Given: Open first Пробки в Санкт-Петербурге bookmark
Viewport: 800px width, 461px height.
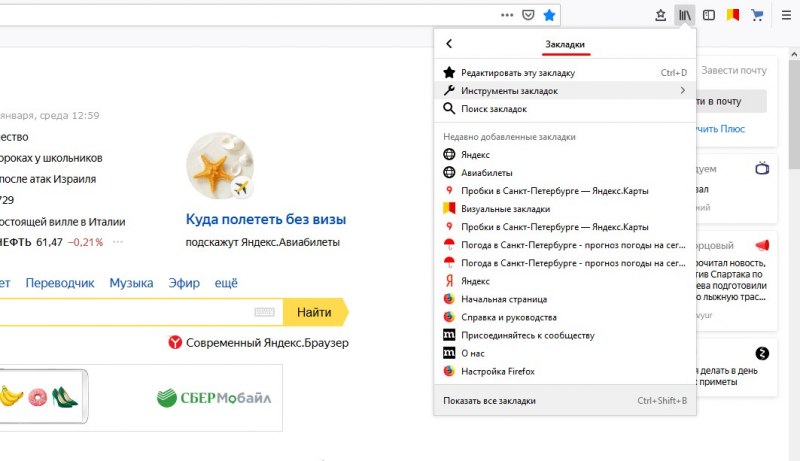Looking at the screenshot, I should click(565, 191).
